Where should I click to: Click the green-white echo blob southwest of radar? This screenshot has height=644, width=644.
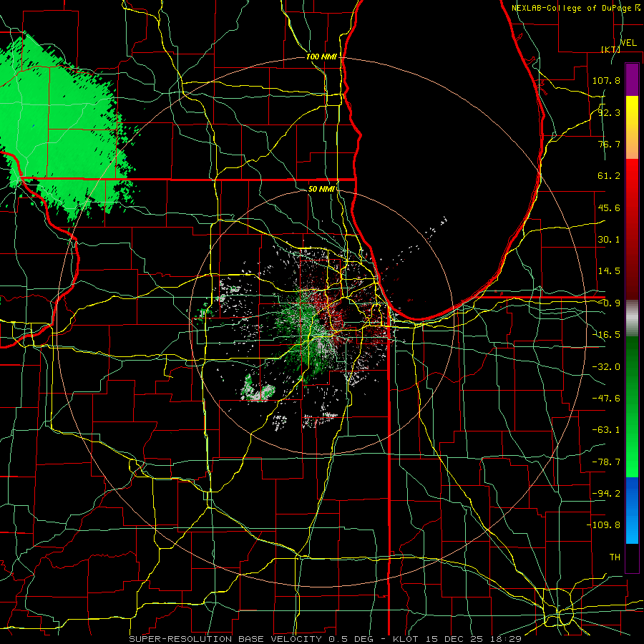[257, 389]
